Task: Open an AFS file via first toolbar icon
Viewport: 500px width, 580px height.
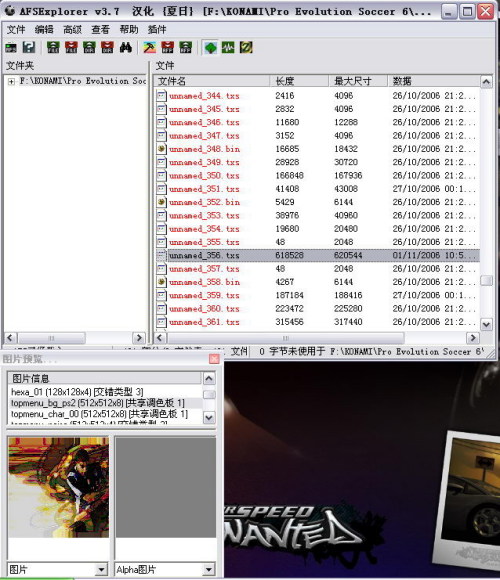Action: click(11, 48)
